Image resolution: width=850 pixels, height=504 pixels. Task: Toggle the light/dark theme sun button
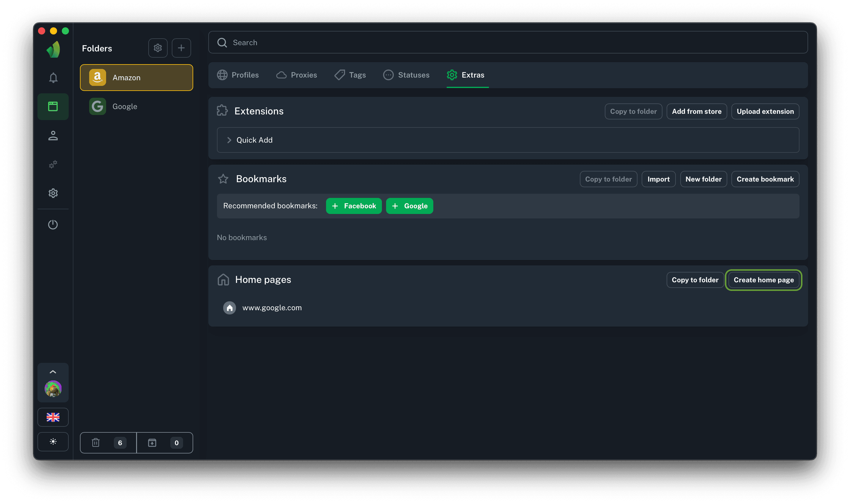53,442
